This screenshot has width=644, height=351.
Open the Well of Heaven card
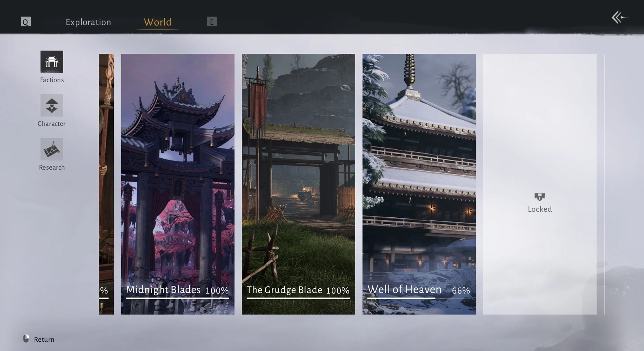pyautogui.click(x=419, y=184)
